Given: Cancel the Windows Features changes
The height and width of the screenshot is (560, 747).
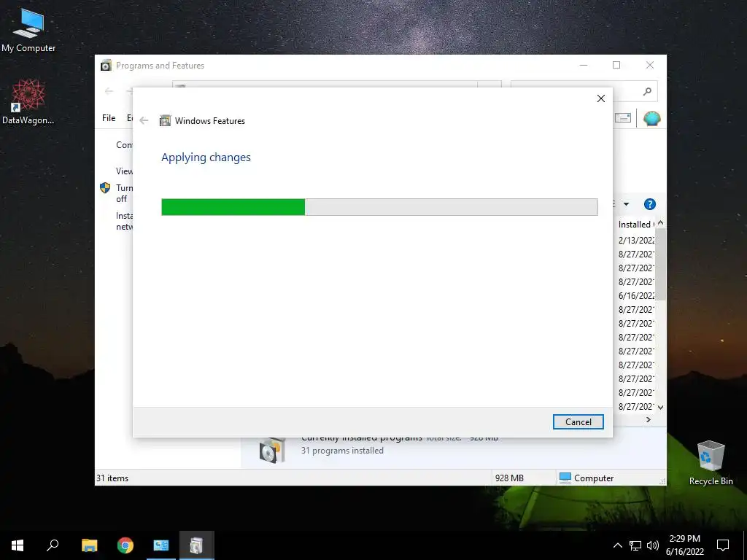Looking at the screenshot, I should (x=578, y=422).
